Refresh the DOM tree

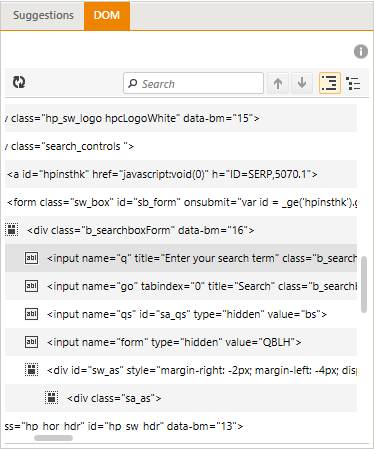click(x=19, y=82)
